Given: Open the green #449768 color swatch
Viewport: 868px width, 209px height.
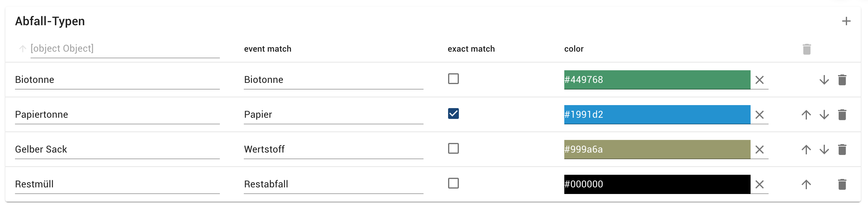Looking at the screenshot, I should (x=657, y=80).
